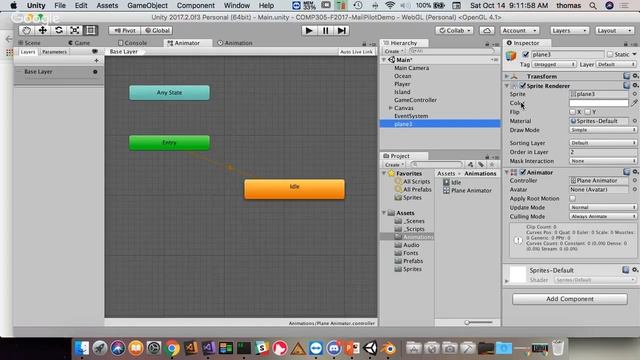
Task: Enable Flip Y checkbox
Action: [587, 112]
